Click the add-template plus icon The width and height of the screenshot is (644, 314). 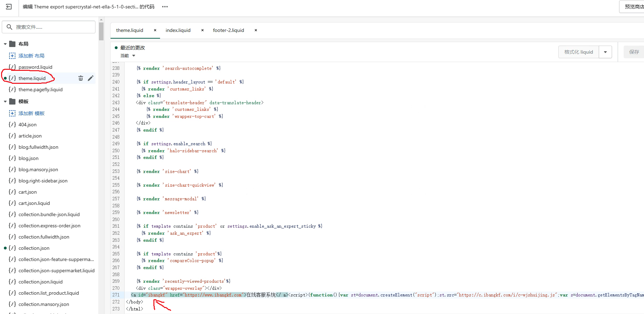[12, 113]
